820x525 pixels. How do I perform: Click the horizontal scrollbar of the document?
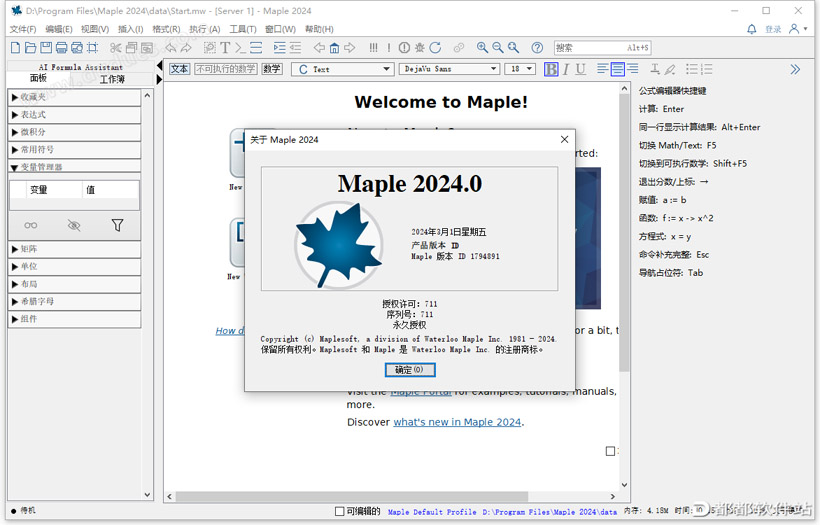351,496
